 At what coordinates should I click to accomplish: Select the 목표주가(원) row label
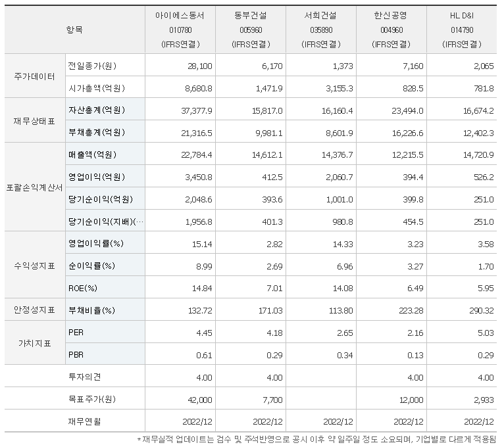pos(91,399)
